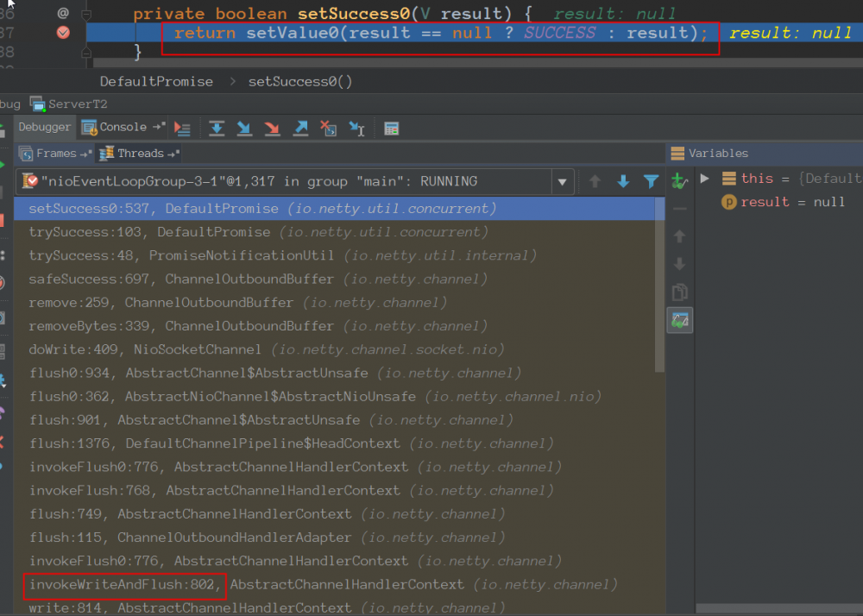Image resolution: width=863 pixels, height=616 pixels.
Task: Add a new watch in Variables
Action: pyautogui.click(x=680, y=181)
